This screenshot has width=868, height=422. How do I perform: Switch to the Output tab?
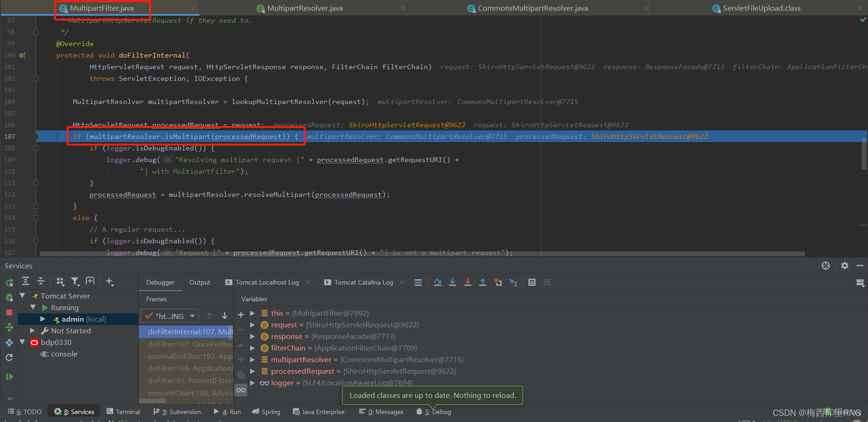[x=200, y=282]
